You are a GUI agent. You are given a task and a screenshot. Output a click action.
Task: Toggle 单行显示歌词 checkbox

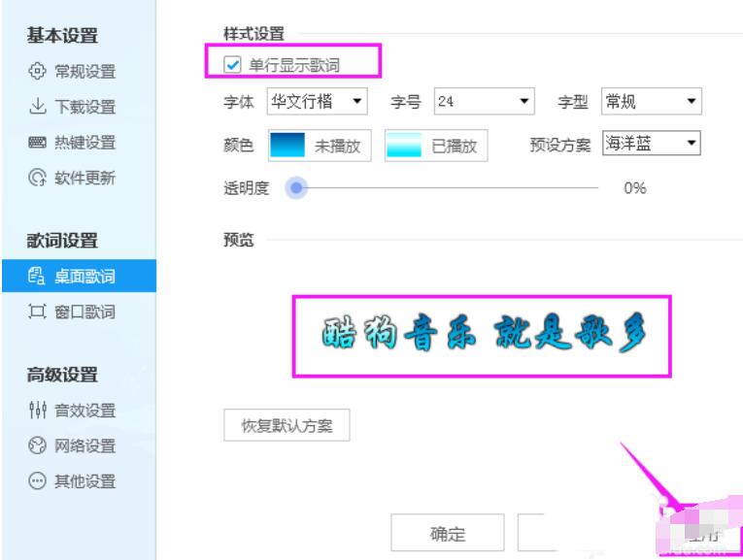pyautogui.click(x=232, y=64)
